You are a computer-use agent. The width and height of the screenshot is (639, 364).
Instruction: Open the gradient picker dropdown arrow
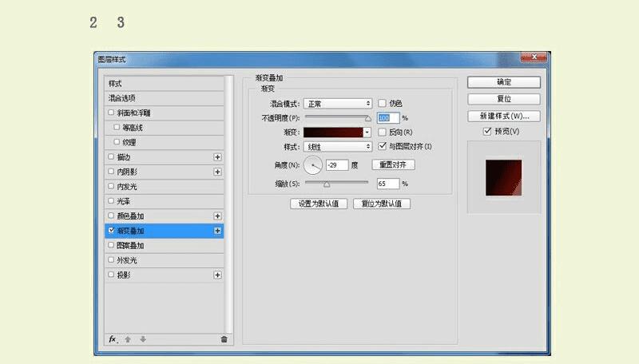click(367, 133)
